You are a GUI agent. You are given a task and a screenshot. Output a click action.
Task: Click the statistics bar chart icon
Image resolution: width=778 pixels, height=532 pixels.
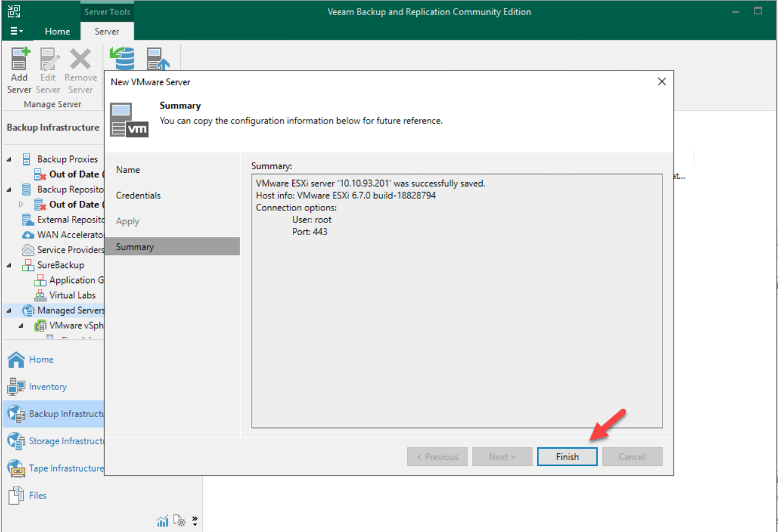tap(162, 520)
